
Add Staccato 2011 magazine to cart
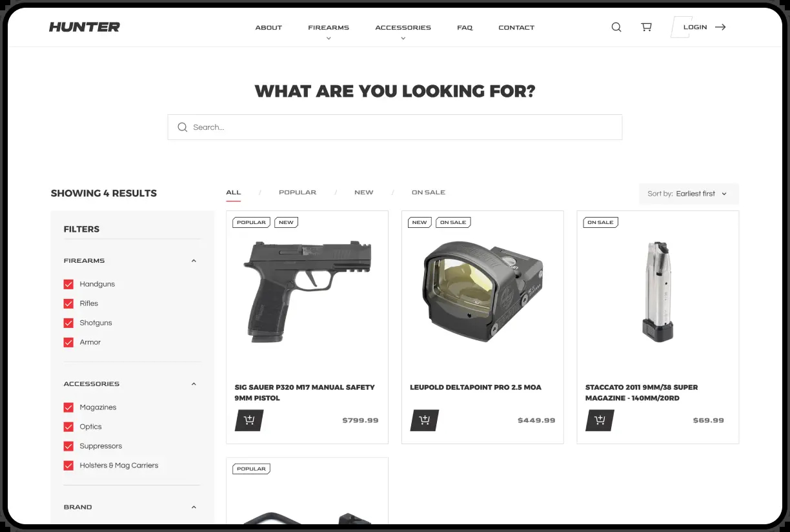tap(600, 420)
